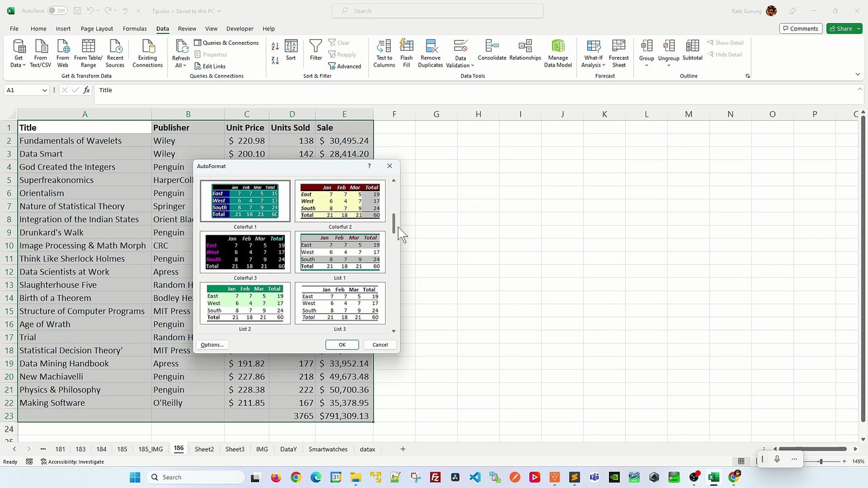Click the zoom slider in status bar
This screenshot has height=488, width=868.
(x=821, y=462)
